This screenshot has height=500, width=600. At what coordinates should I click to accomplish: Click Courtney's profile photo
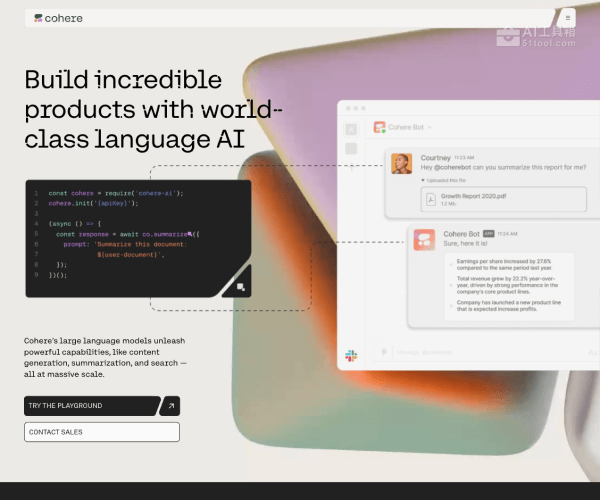pos(402,163)
